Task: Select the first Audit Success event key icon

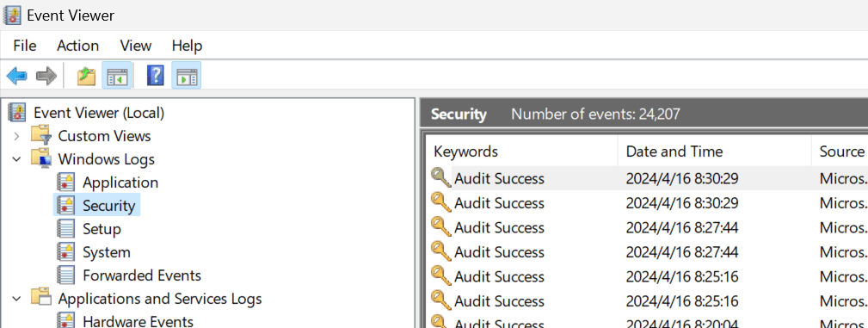Action: tap(441, 178)
